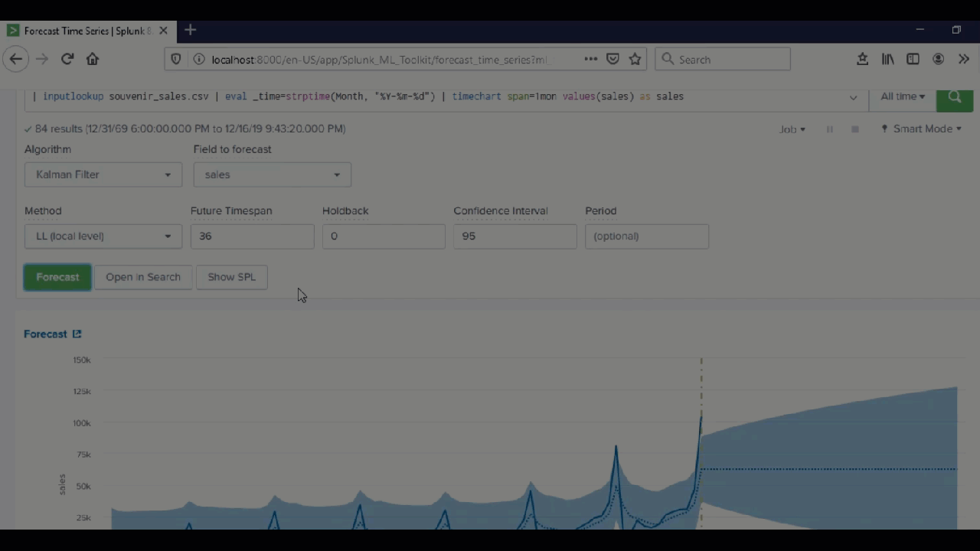This screenshot has width=980, height=551.
Task: Open the All time range picker
Action: coord(902,96)
